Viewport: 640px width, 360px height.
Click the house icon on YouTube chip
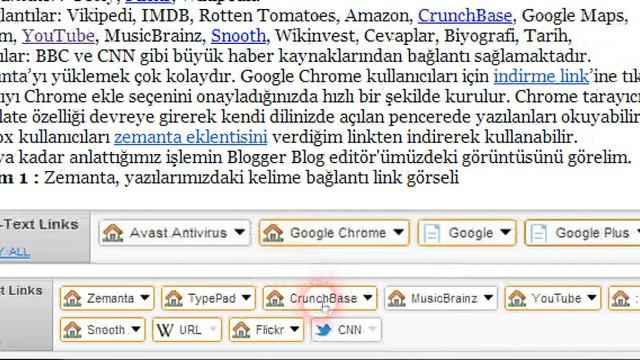tap(517, 298)
